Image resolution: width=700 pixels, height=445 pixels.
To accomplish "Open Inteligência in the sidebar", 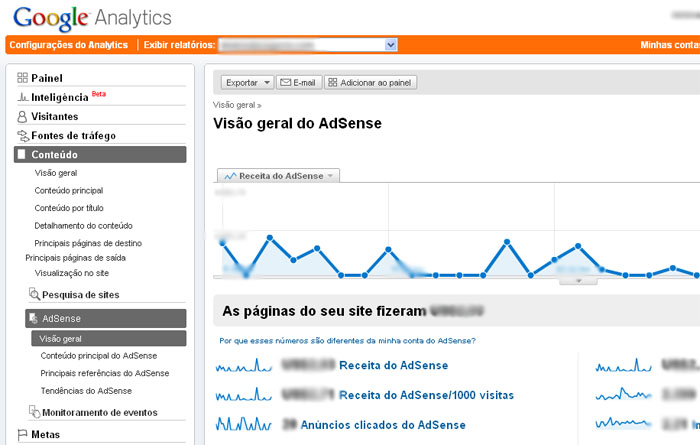I will (60, 97).
